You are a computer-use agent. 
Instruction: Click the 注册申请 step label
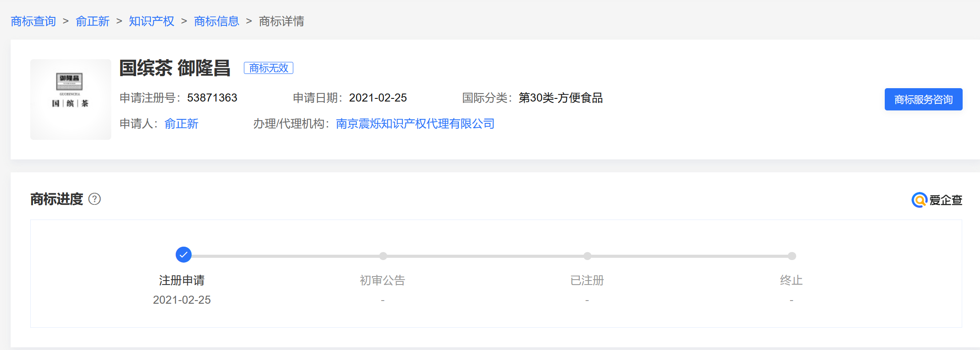click(x=182, y=281)
